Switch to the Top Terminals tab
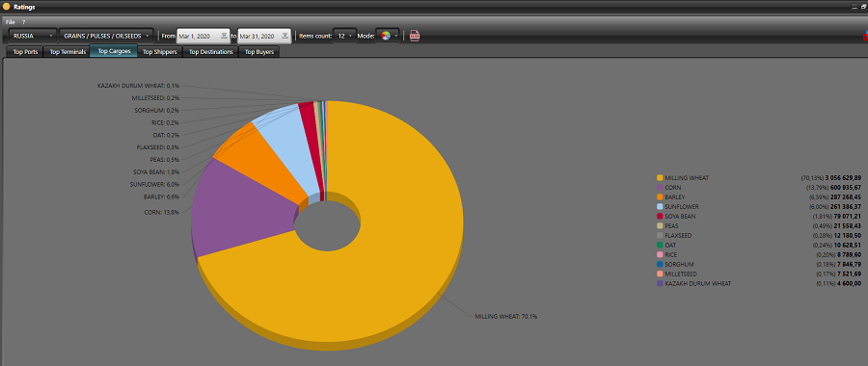This screenshot has width=868, height=366. coord(67,52)
